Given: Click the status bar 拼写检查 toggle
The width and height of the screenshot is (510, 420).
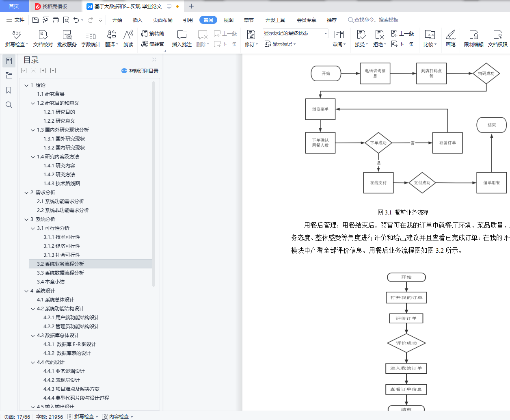Looking at the screenshot, I should pos(83,416).
